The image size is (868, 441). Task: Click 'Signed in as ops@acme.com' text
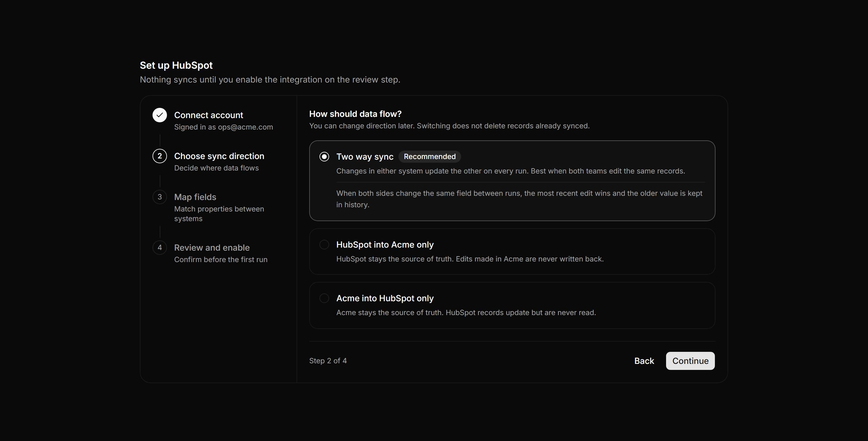pos(223,127)
